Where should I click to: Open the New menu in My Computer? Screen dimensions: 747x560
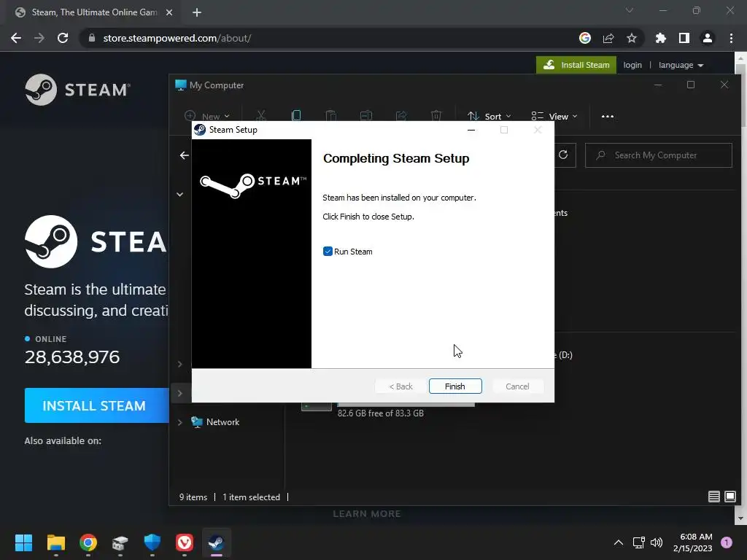207,116
